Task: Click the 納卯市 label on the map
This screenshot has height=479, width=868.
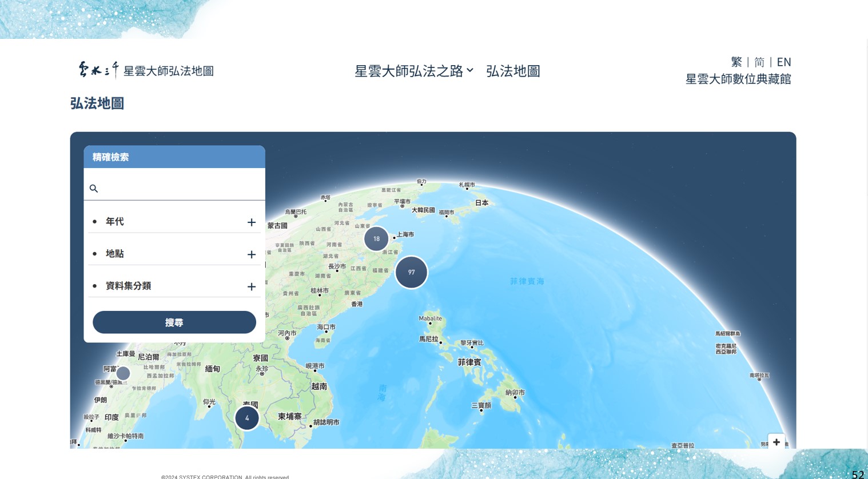Action: pyautogui.click(x=515, y=393)
